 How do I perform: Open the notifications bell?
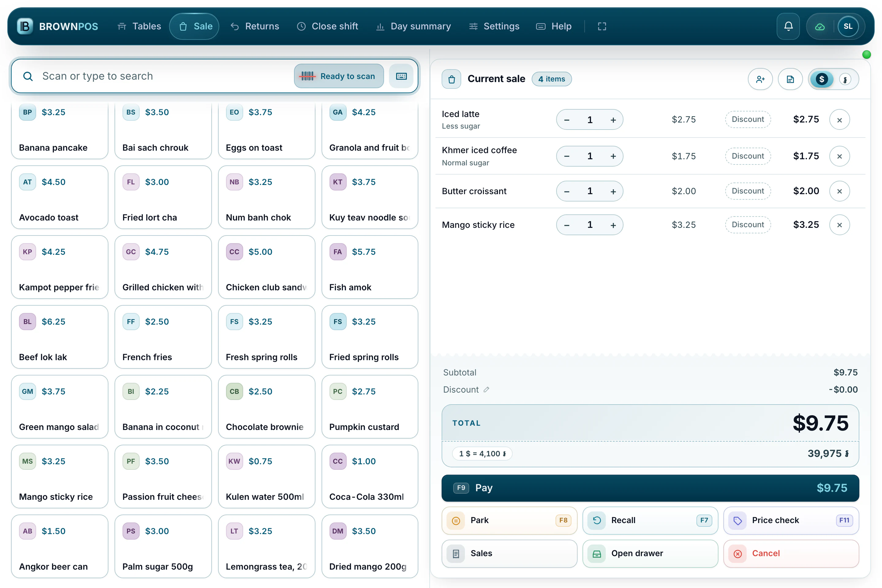(x=788, y=26)
